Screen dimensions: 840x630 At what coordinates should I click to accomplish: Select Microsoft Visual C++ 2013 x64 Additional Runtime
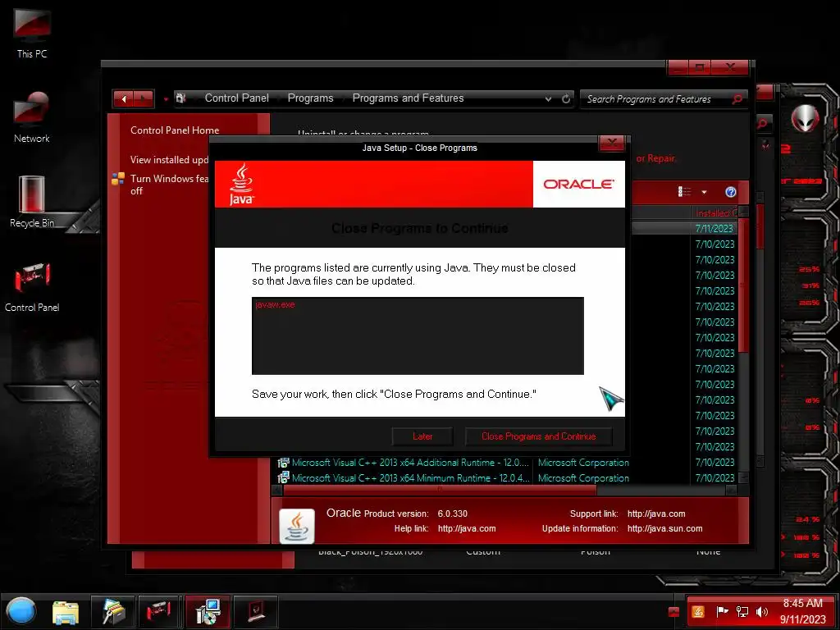tap(410, 463)
